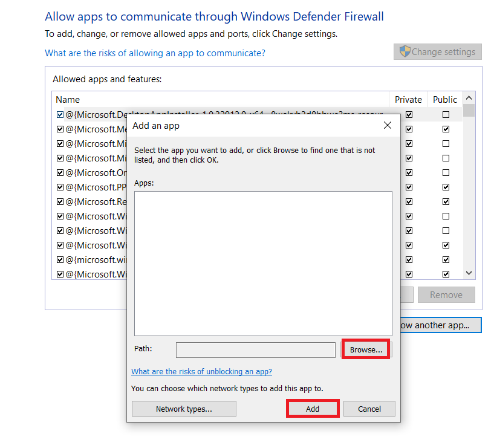Uncheck the Microsoft.On... app name checkbox
Viewport: 494px width, 448px height.
60,172
